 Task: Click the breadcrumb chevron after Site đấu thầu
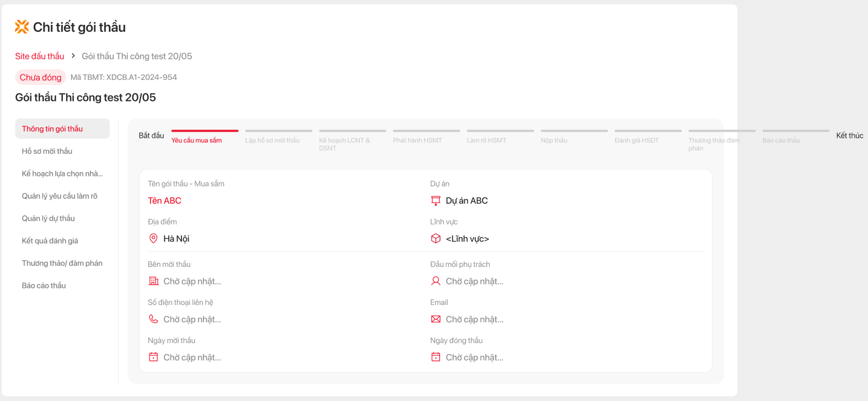tap(73, 56)
